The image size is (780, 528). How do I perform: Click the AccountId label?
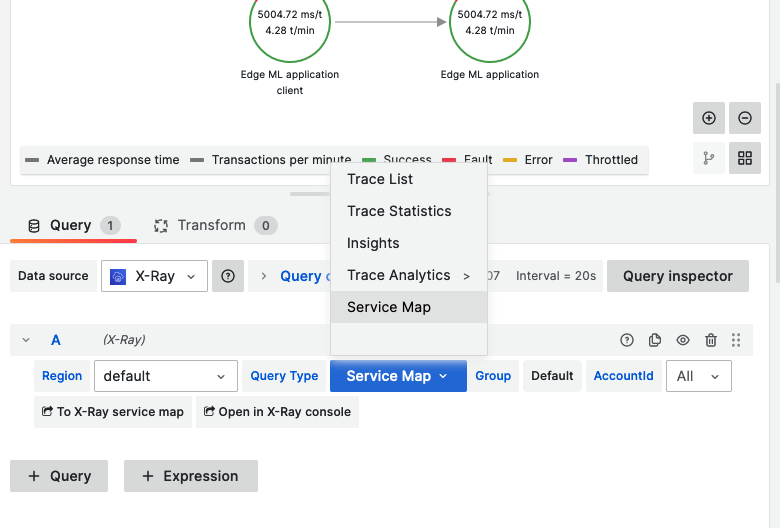pyautogui.click(x=623, y=376)
